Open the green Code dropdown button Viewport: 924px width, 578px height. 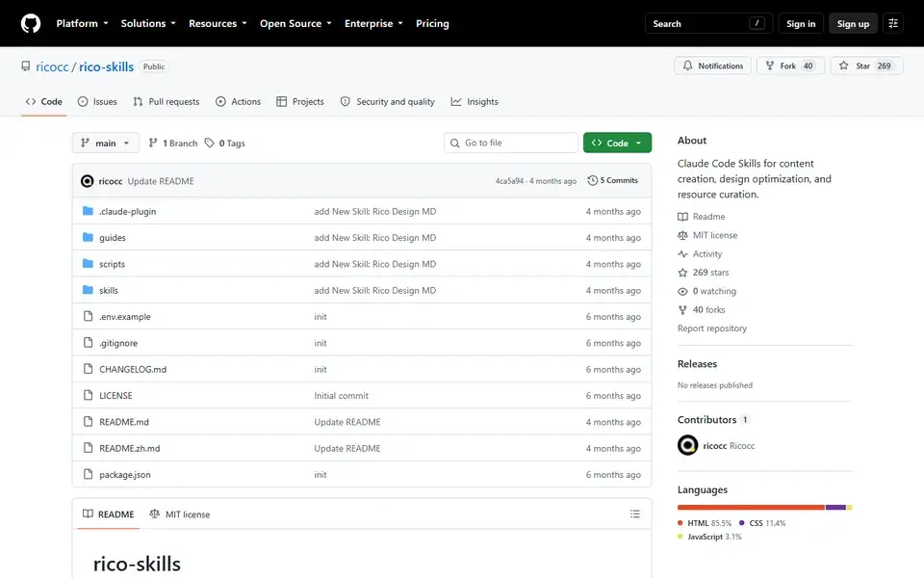tap(617, 143)
